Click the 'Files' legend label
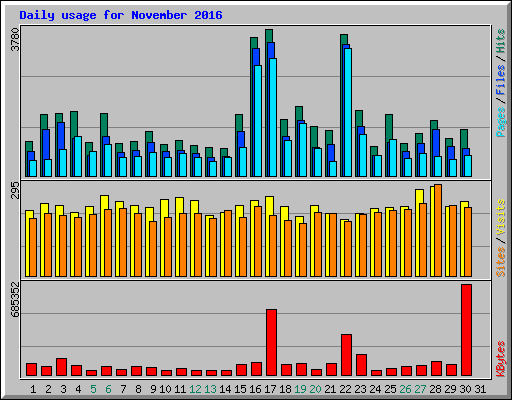This screenshot has width=512, height=400. point(501,80)
